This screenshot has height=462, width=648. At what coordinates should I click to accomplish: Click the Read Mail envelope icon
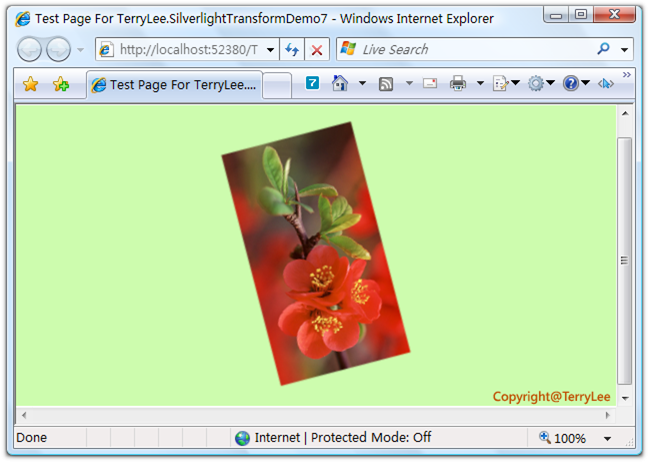[430, 83]
